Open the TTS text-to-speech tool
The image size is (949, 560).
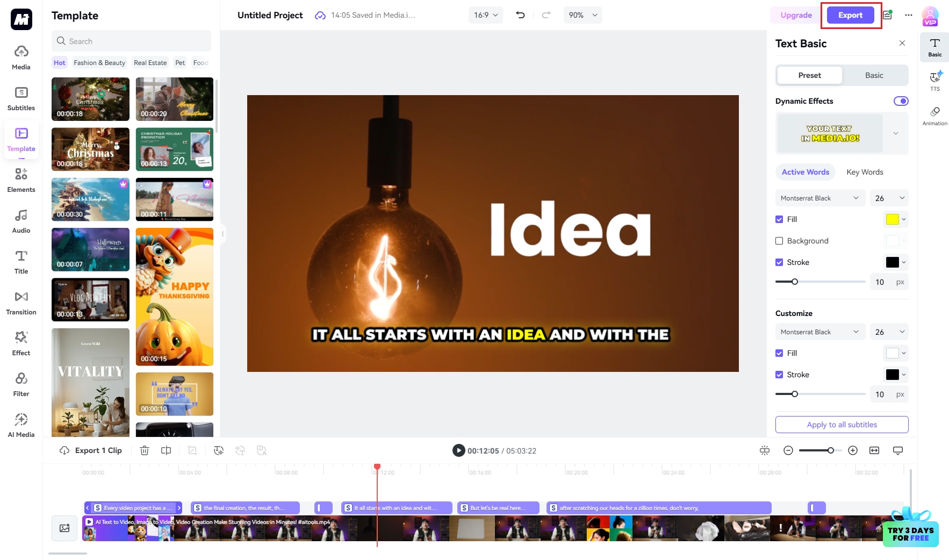(935, 81)
